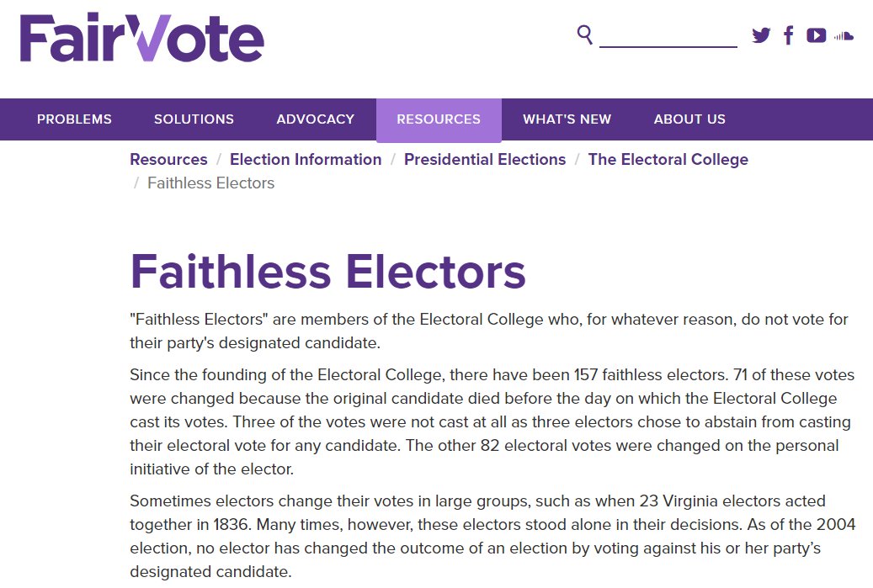Click the FairVote logo
The width and height of the screenshot is (873, 588).
click(x=142, y=38)
